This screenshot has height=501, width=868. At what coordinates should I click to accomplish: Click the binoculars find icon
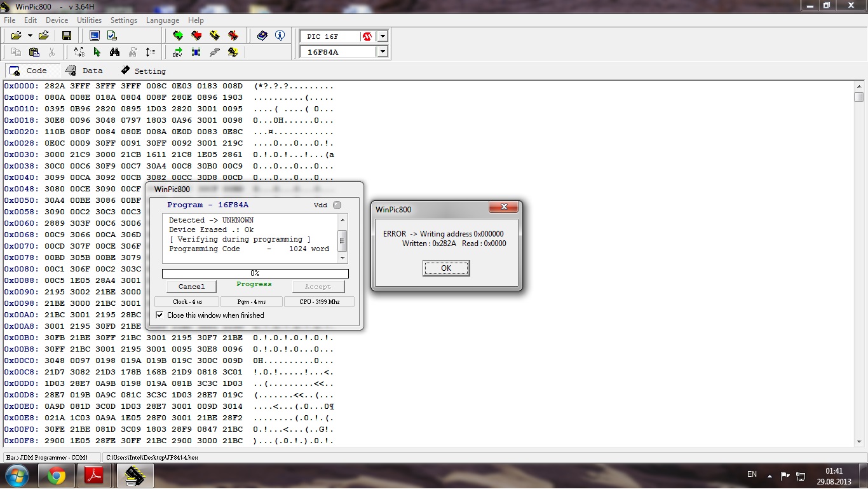pyautogui.click(x=114, y=52)
